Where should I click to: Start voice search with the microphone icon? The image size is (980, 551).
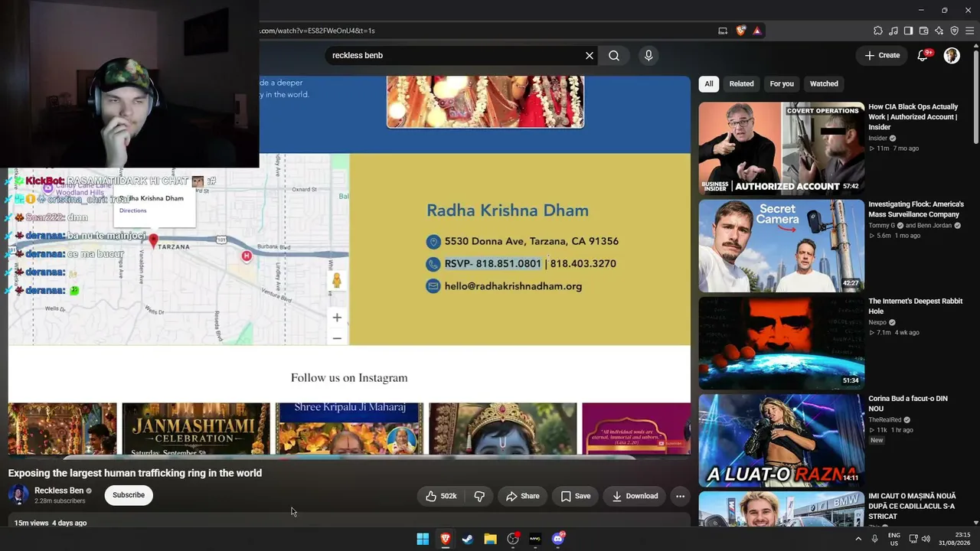[648, 55]
